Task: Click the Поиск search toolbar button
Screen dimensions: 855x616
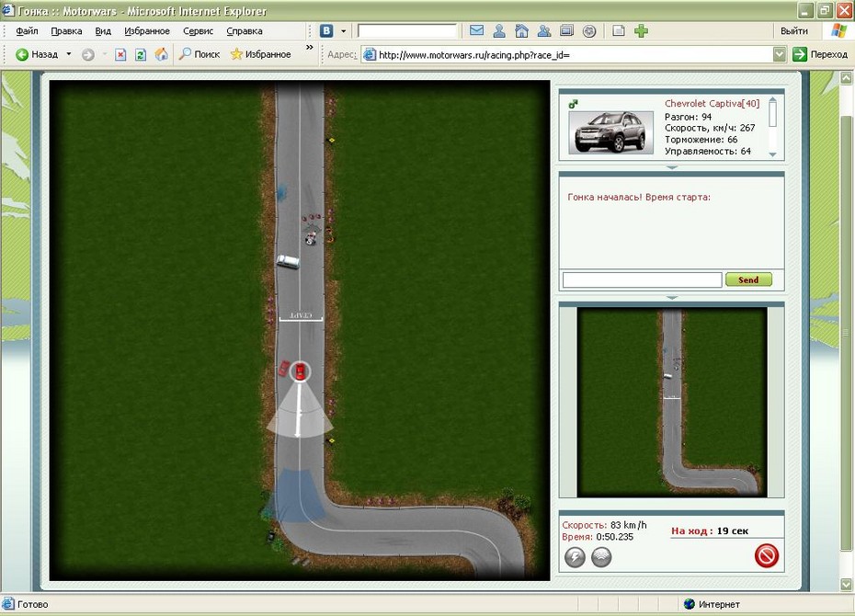Action: point(199,54)
